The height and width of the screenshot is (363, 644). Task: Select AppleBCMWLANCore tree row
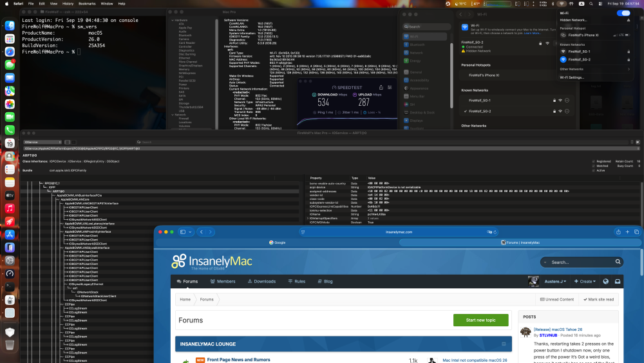pyautogui.click(x=75, y=199)
